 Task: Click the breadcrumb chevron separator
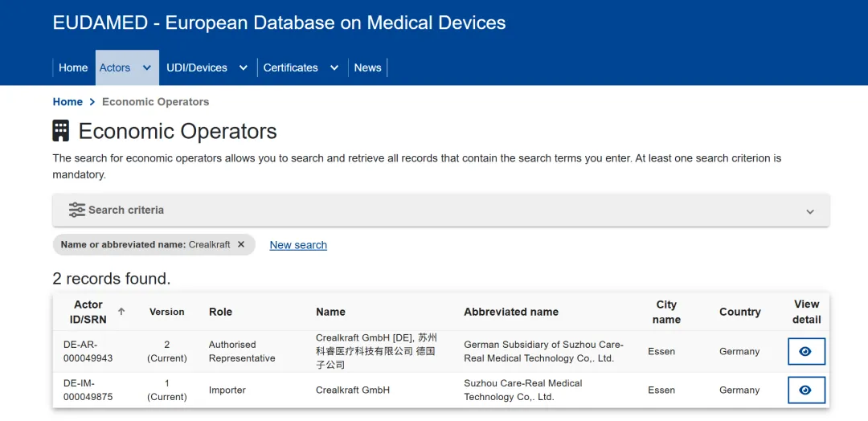pos(92,102)
